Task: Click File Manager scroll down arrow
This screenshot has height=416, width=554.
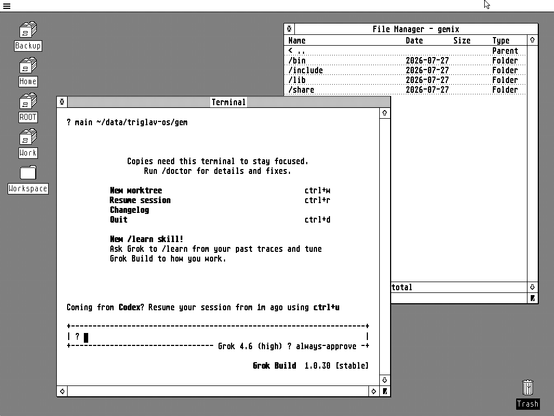Action: pos(532,287)
